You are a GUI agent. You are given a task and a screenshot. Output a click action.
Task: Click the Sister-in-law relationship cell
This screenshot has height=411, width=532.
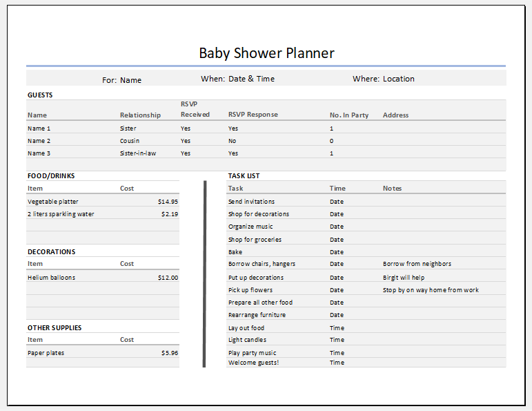138,153
